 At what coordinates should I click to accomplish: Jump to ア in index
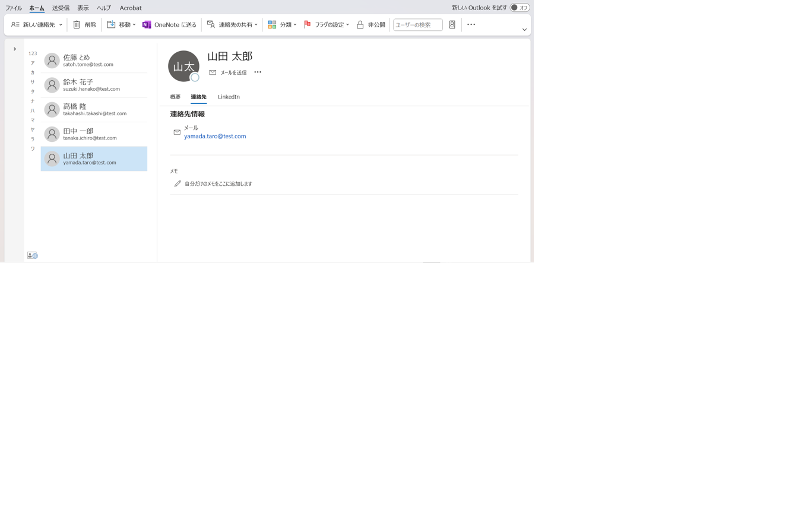(33, 63)
